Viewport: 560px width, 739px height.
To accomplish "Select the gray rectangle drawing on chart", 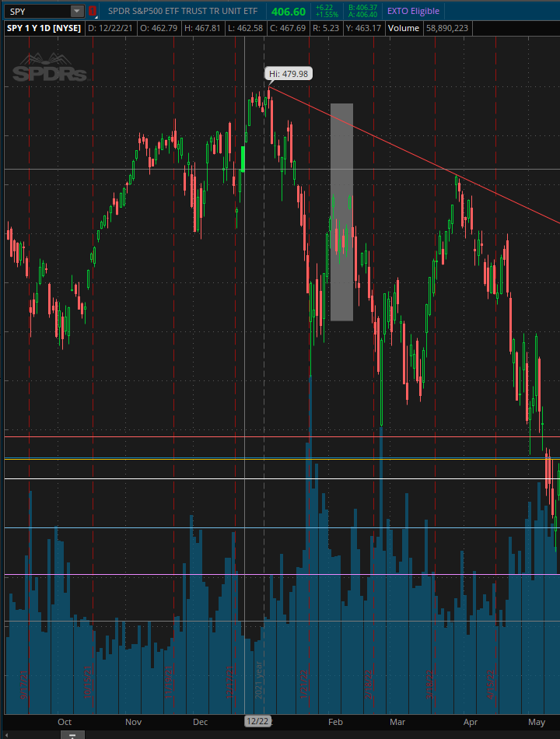I will pyautogui.click(x=341, y=212).
